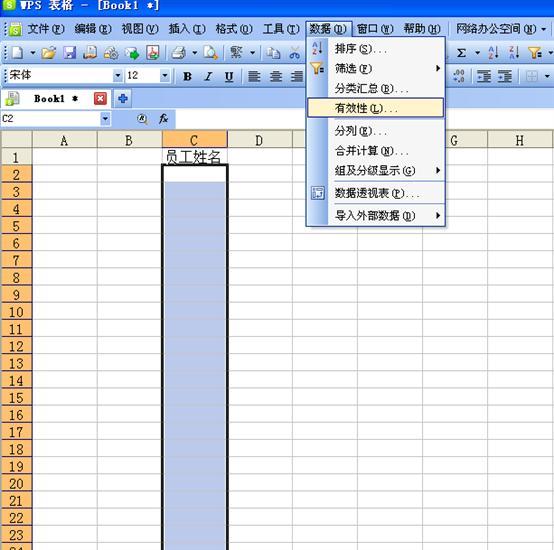Viewport: 554px width, 550px height.
Task: Close the Book1 document tab
Action: (x=100, y=99)
